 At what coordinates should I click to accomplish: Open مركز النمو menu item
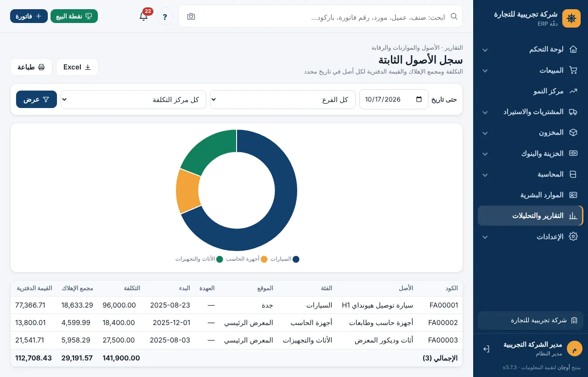530,91
